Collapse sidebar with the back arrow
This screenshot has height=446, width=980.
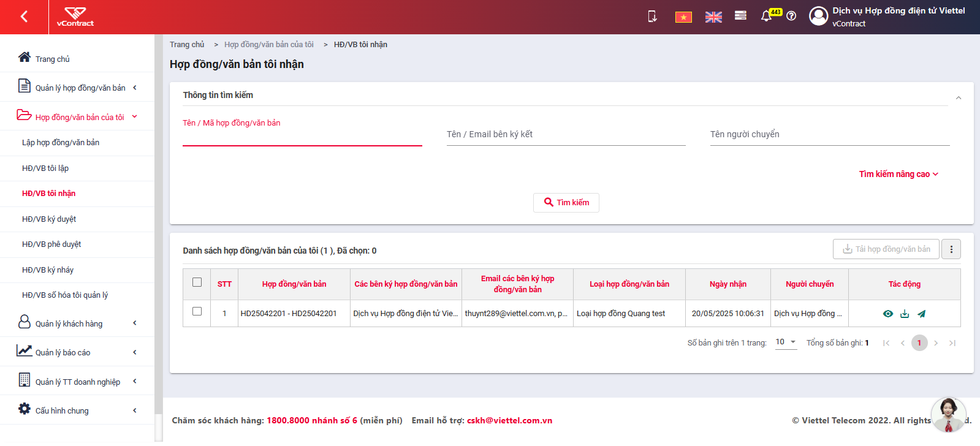point(24,17)
